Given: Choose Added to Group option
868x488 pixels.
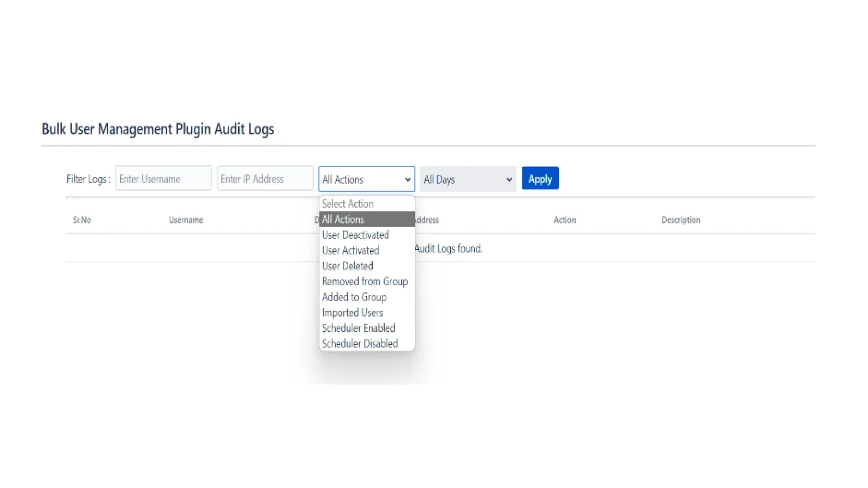Looking at the screenshot, I should [354, 297].
